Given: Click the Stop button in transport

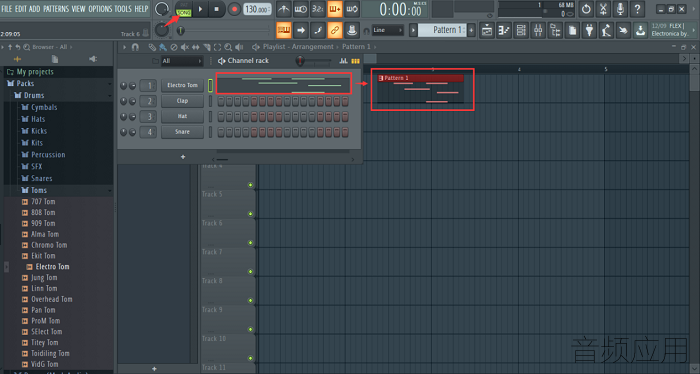Looking at the screenshot, I should click(217, 9).
